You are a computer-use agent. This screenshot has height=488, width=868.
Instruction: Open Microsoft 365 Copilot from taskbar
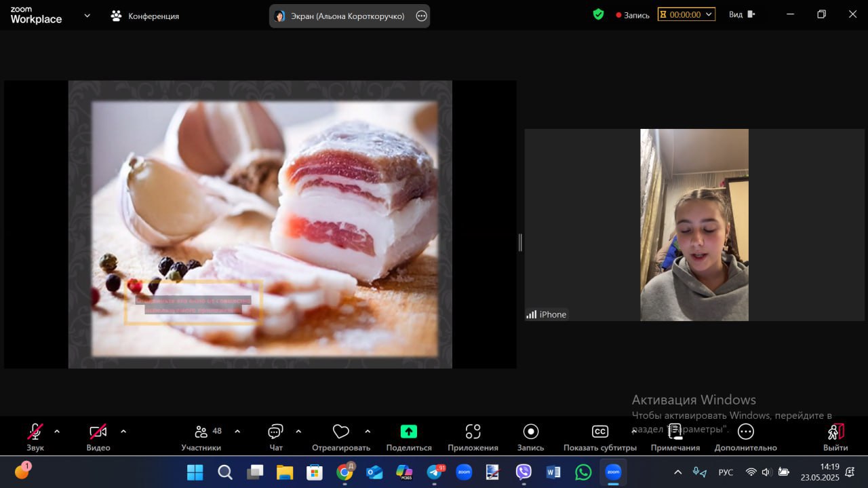point(404,472)
